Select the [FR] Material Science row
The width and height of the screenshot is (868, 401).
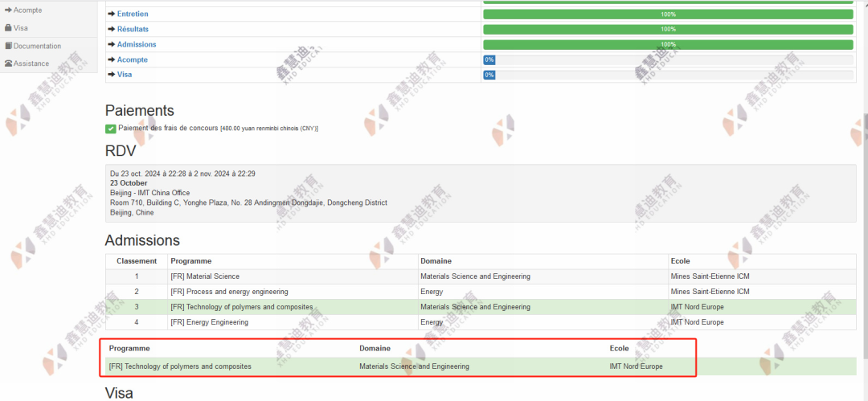tap(481, 276)
